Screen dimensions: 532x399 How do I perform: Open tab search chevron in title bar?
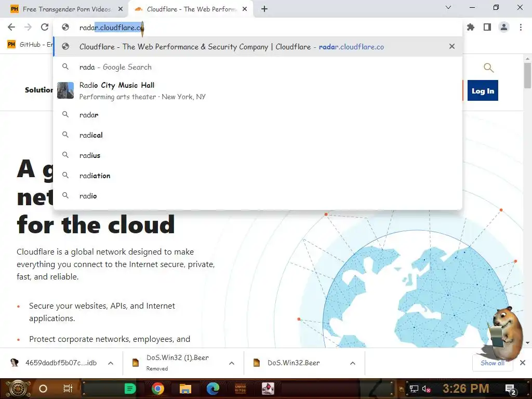pos(448,7)
